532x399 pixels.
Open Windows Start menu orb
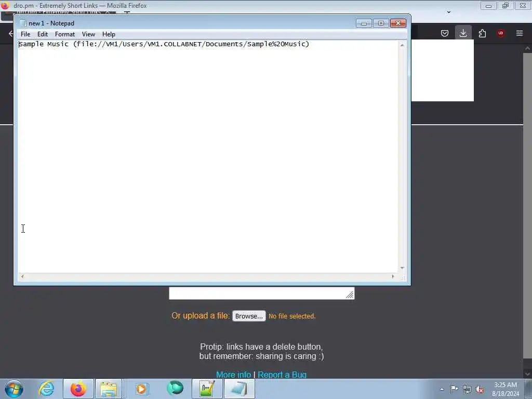click(x=14, y=389)
